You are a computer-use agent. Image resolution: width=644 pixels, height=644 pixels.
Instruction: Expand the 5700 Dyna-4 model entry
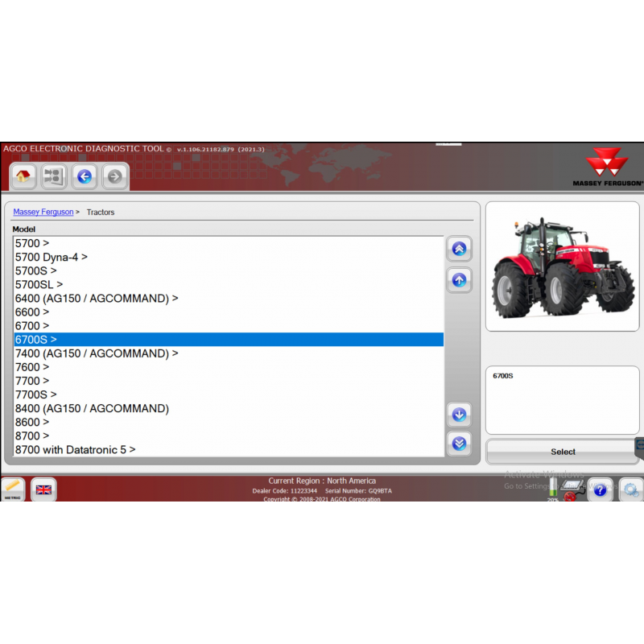(51, 257)
